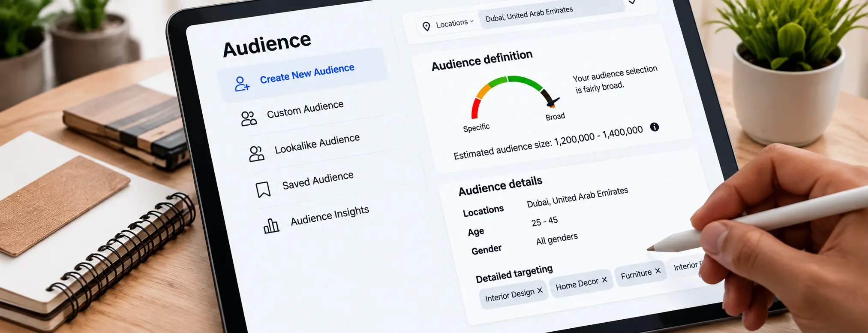Open Audience Insights
Screen dimensions: 868x333
(330, 216)
